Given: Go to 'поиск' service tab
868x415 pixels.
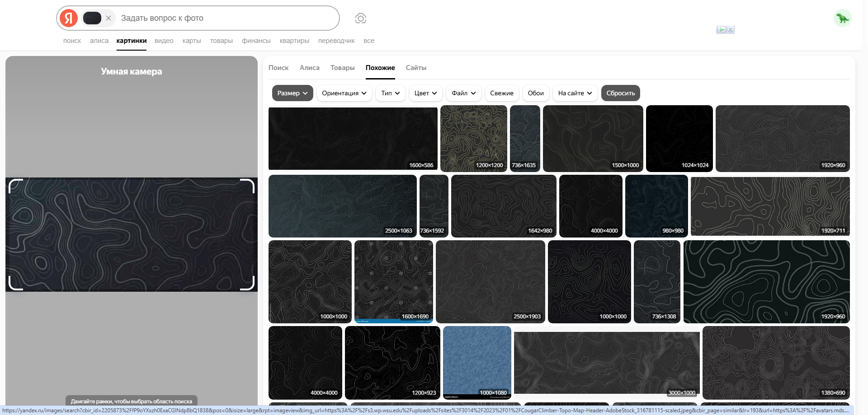Looking at the screenshot, I should [x=72, y=41].
